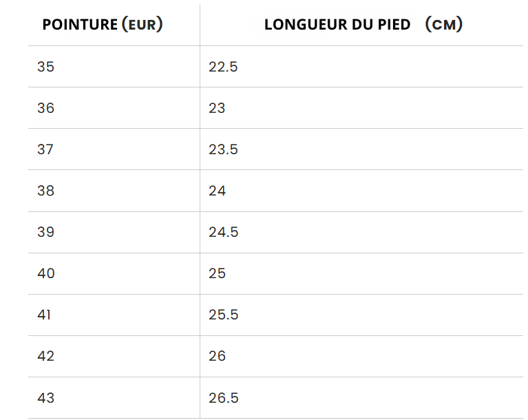The width and height of the screenshot is (528, 420).
Task: Select the 23.5 foot length cell
Action: click(361, 149)
